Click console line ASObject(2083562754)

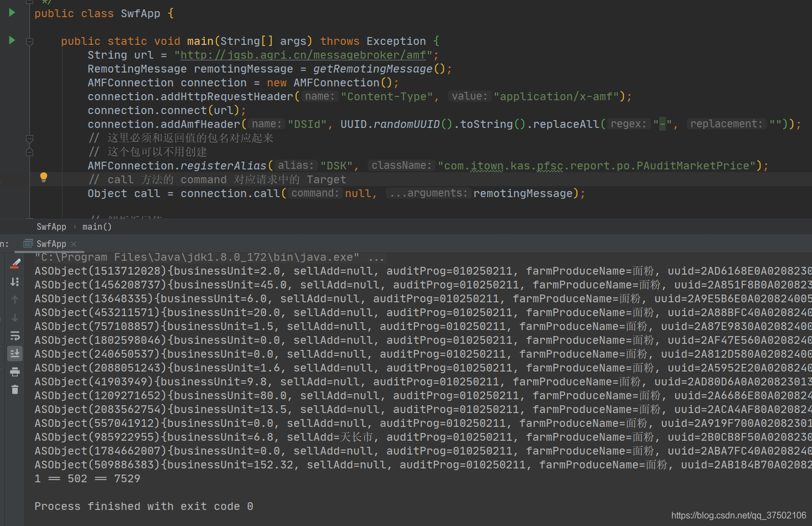pos(423,409)
